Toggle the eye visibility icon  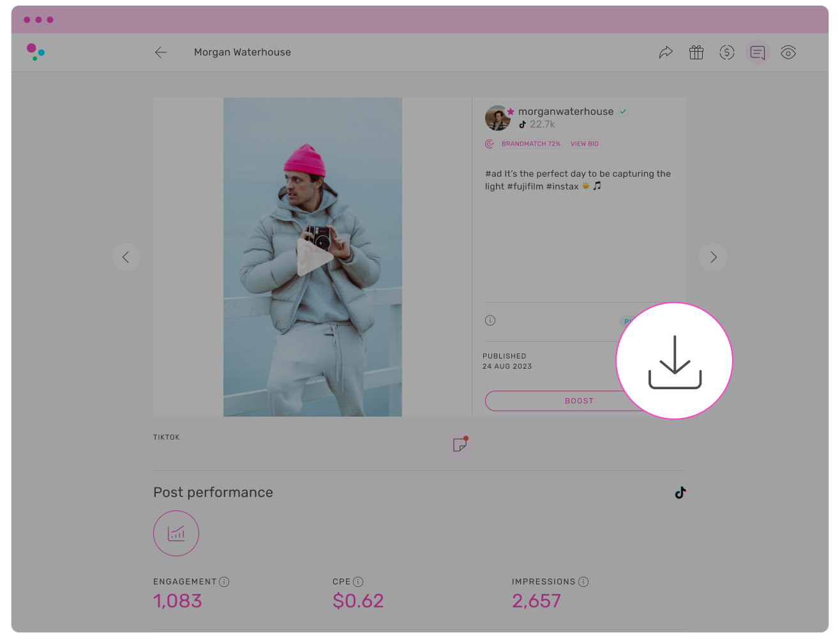tap(788, 53)
